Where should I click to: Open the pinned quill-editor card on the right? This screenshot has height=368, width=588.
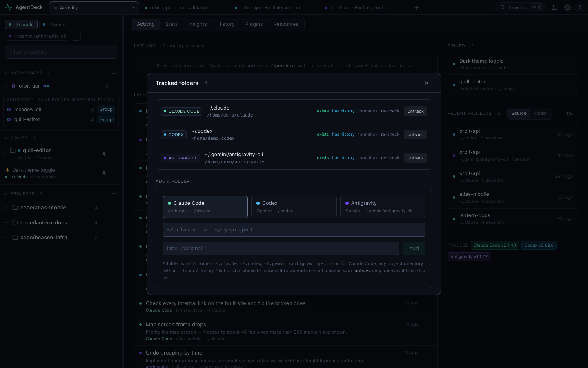[x=513, y=85]
